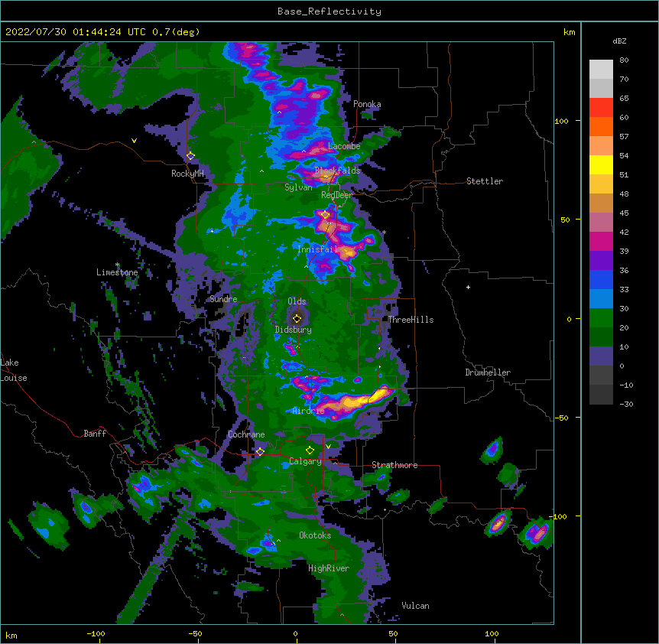Image resolution: width=659 pixels, height=644 pixels.
Task: Click the RockyMH town label
Action: [x=187, y=174]
